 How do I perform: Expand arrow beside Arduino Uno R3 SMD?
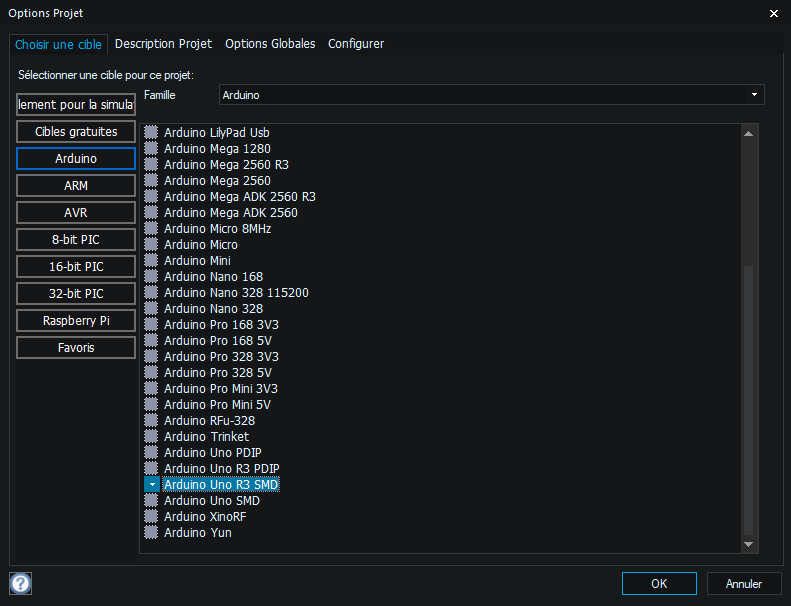151,484
